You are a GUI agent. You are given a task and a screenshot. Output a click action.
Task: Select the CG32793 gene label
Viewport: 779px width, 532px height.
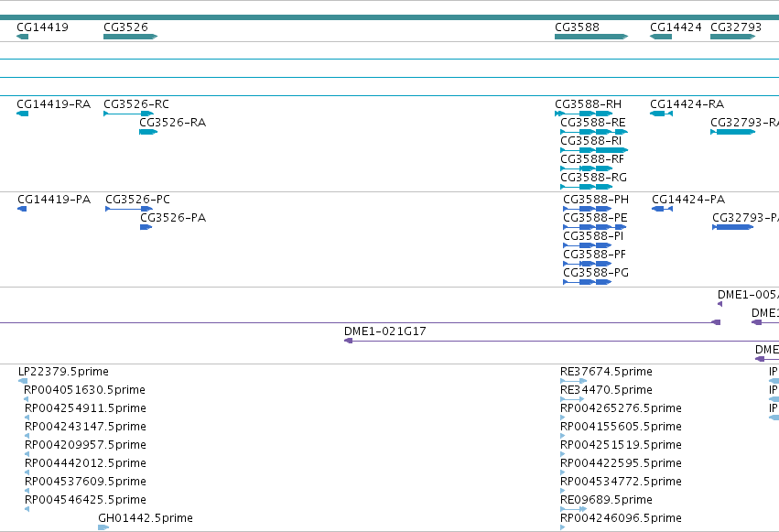[736, 27]
